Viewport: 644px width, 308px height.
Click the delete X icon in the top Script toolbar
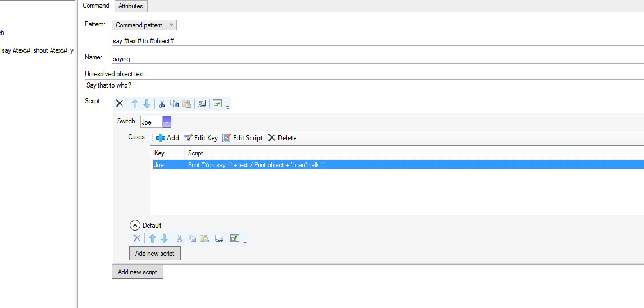(x=119, y=104)
